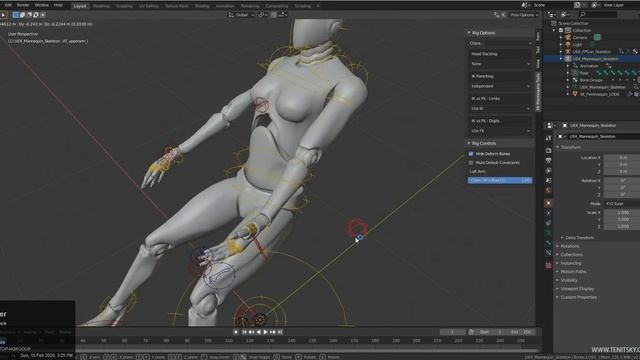The image size is (640, 360).
Task: Switch to the Modeling workspace tab
Action: point(101,6)
